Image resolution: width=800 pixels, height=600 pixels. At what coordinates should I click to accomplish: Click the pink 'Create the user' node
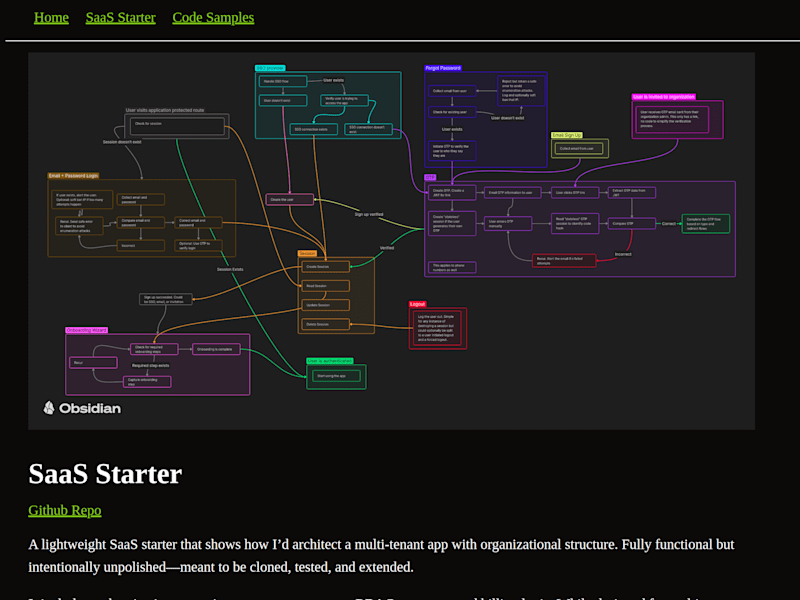coord(289,199)
